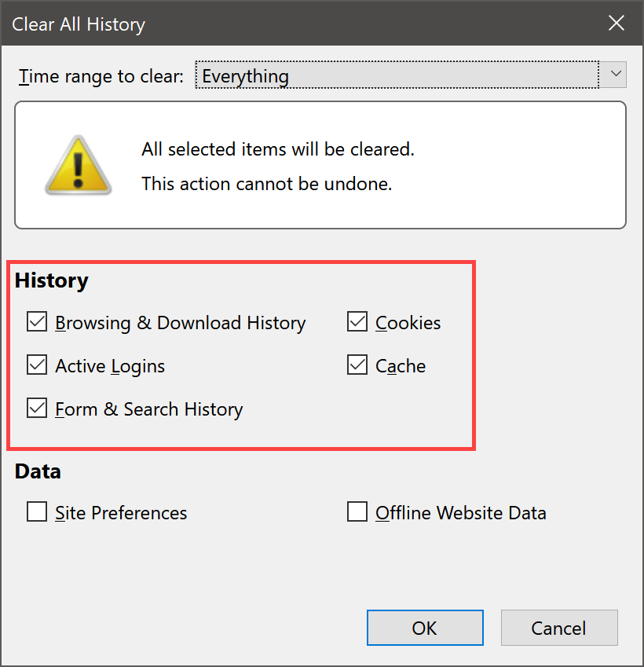Click the 'Form & Search History' label text
Screen dimensions: 644x667
tap(149, 409)
